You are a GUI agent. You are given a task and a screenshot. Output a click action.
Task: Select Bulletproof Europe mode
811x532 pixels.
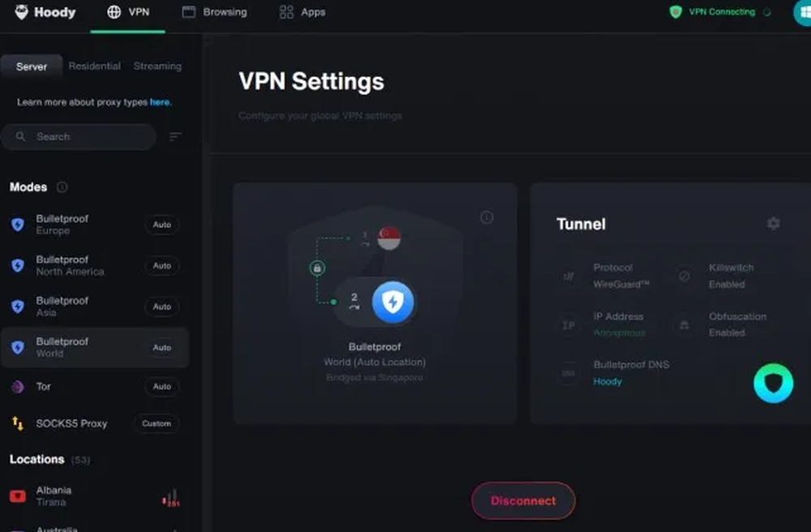tap(95, 225)
